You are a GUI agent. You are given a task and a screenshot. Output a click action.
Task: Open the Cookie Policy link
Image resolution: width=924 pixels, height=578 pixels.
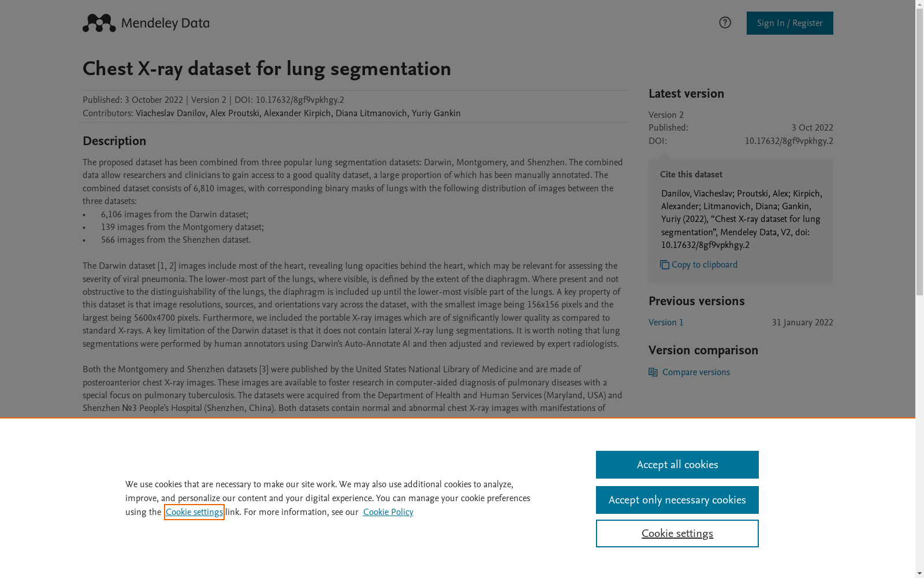click(x=388, y=512)
